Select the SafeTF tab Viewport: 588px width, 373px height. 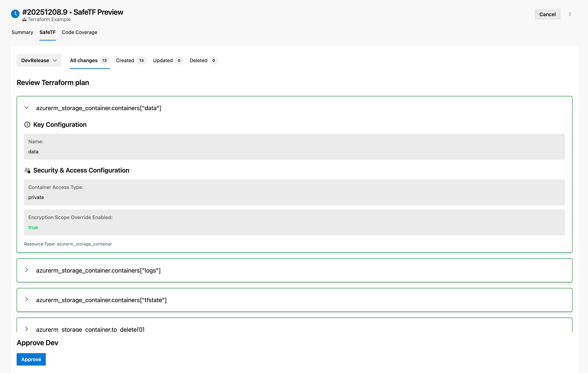pyautogui.click(x=47, y=32)
